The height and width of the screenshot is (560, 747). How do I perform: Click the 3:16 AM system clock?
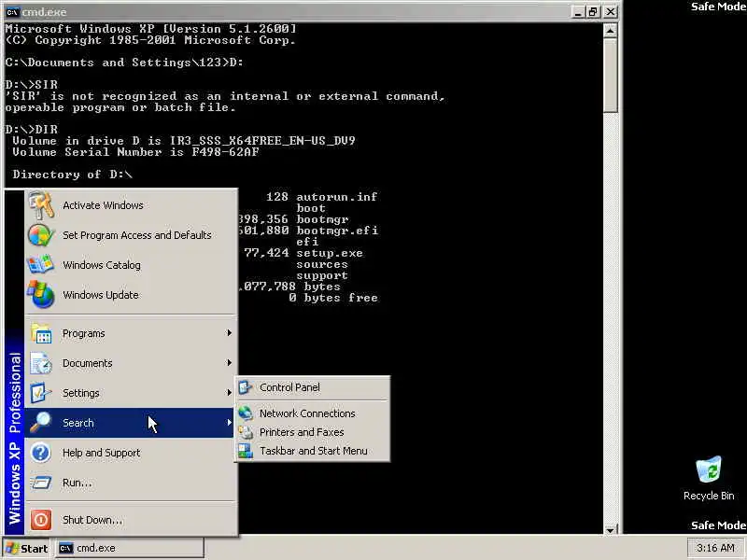click(715, 548)
